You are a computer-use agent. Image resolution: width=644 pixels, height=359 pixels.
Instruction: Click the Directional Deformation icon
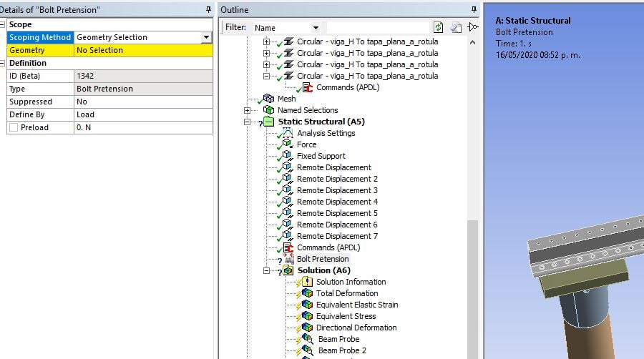[x=307, y=328]
